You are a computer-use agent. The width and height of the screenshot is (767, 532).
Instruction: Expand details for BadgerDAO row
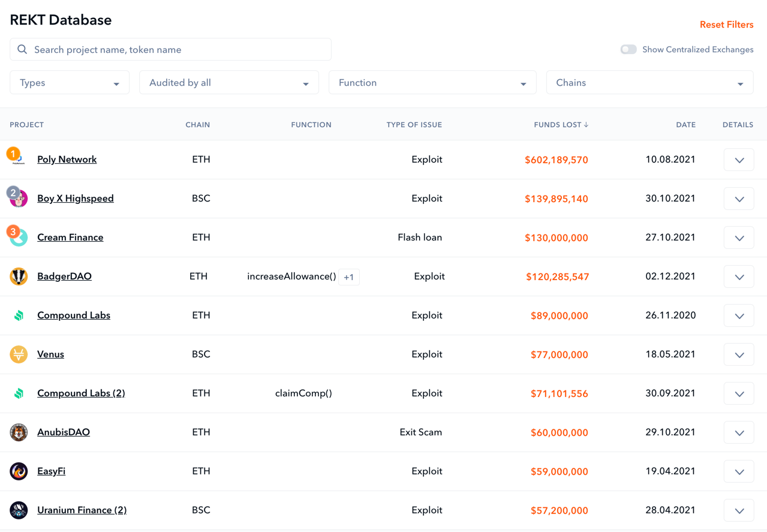pyautogui.click(x=739, y=277)
